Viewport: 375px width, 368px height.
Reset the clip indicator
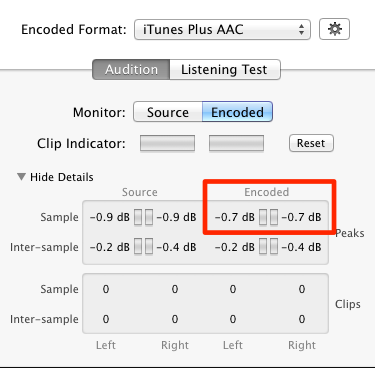click(x=311, y=143)
